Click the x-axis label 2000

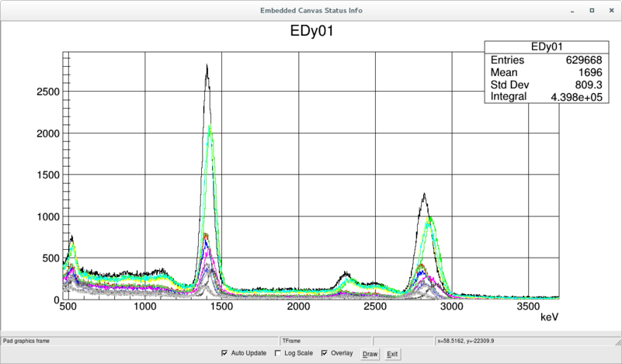coord(299,307)
